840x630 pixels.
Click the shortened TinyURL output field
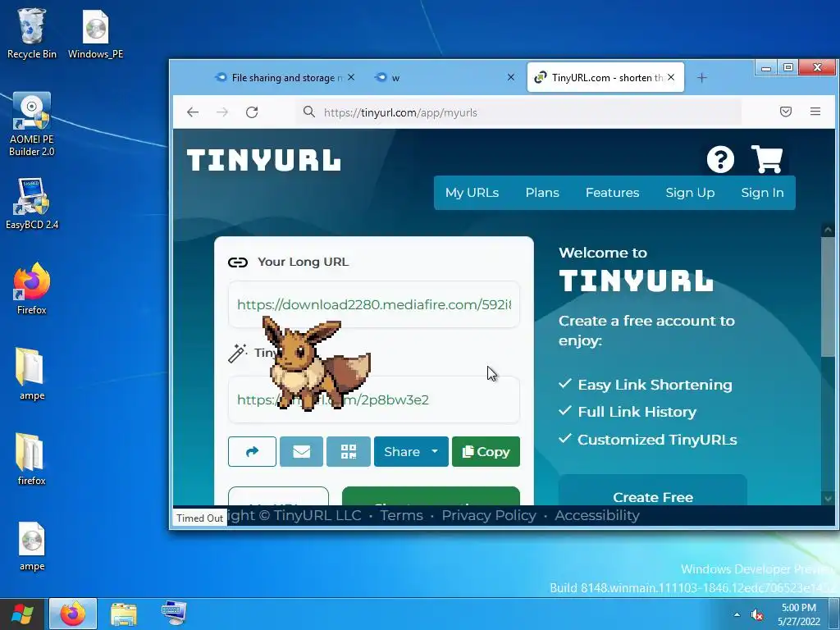point(374,399)
